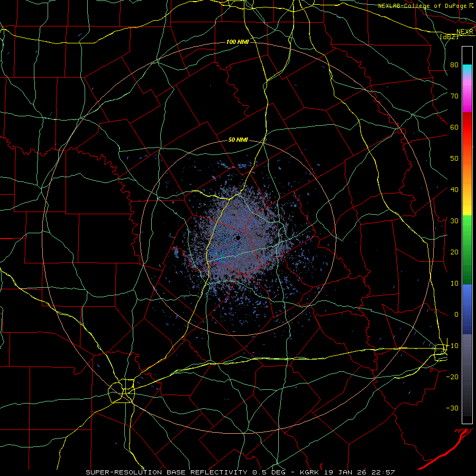Click the 20 value on dBZ scale

(454, 252)
